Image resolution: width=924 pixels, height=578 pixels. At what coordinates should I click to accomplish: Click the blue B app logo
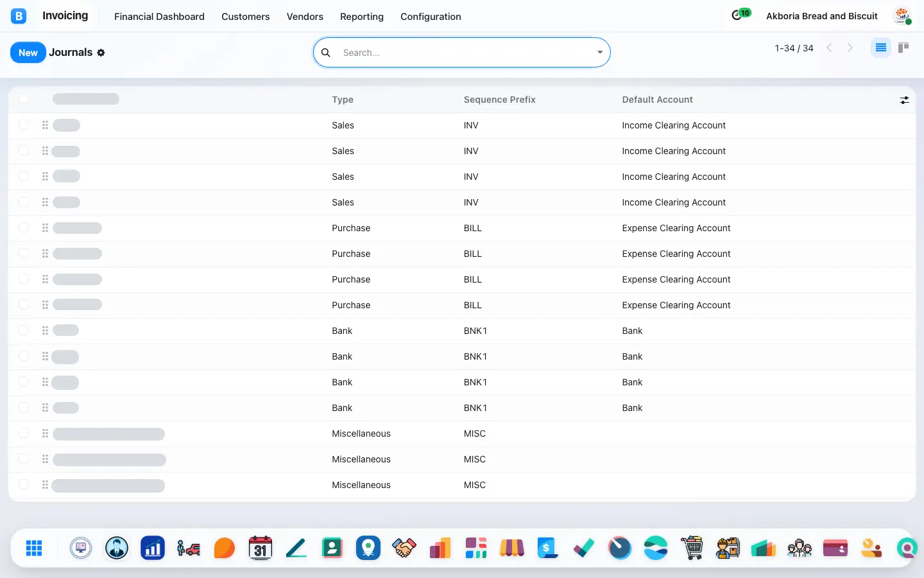click(x=19, y=16)
